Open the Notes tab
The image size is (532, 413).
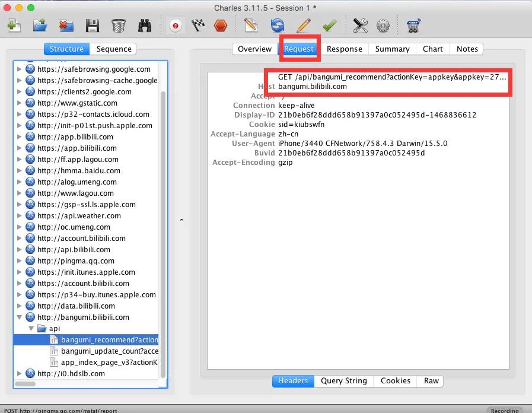pos(467,49)
